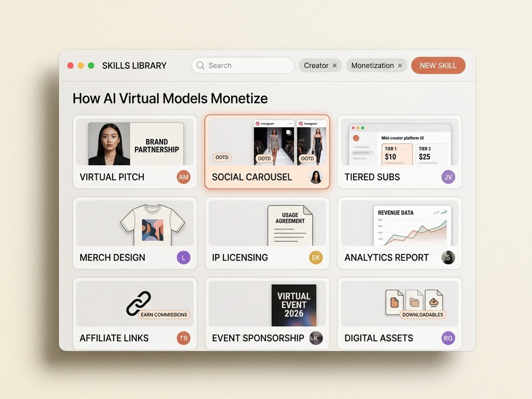Image resolution: width=532 pixels, height=399 pixels.
Task: Click AM's avatar badge on Virtual Pitch
Action: [184, 177]
